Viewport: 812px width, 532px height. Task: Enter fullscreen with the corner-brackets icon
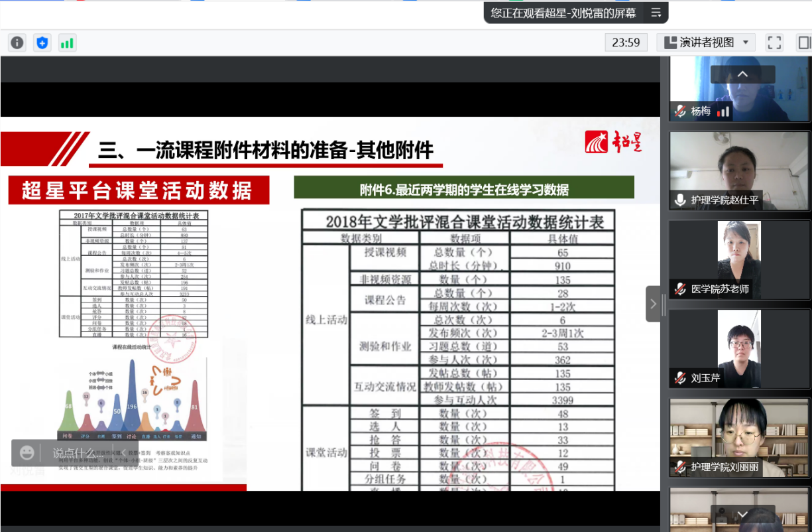pyautogui.click(x=774, y=43)
